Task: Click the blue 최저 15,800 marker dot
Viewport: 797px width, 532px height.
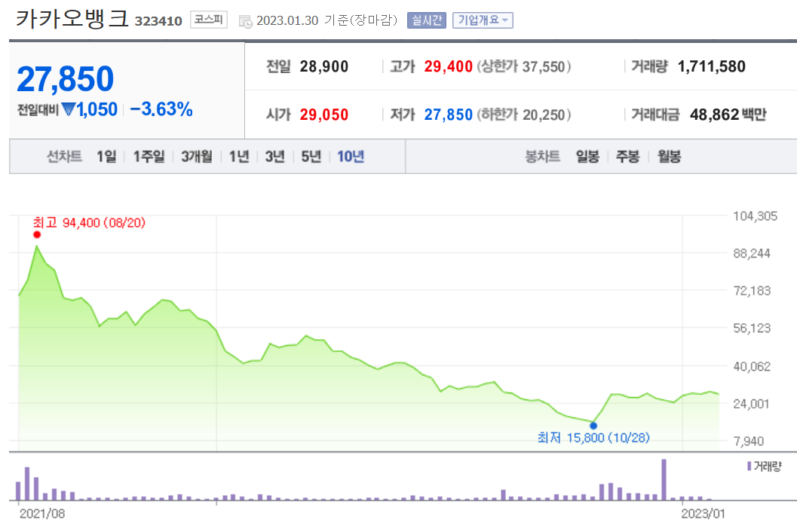Action: (x=593, y=426)
